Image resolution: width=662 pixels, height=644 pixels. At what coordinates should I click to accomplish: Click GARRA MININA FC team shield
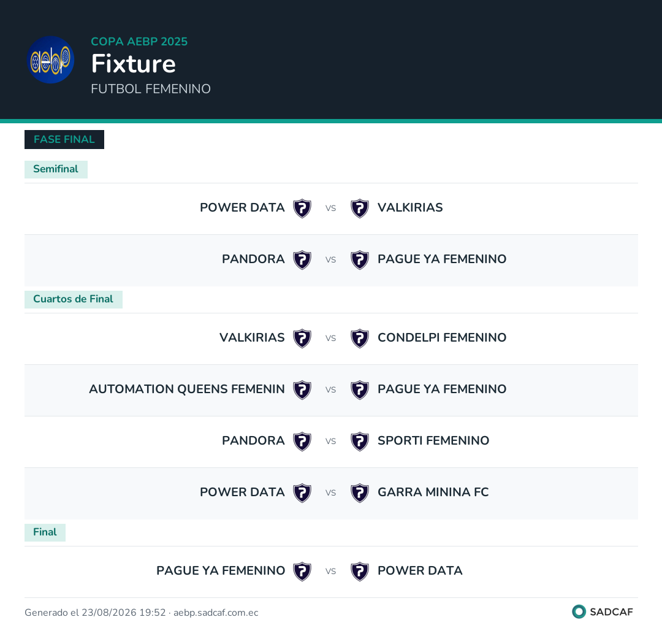(360, 493)
